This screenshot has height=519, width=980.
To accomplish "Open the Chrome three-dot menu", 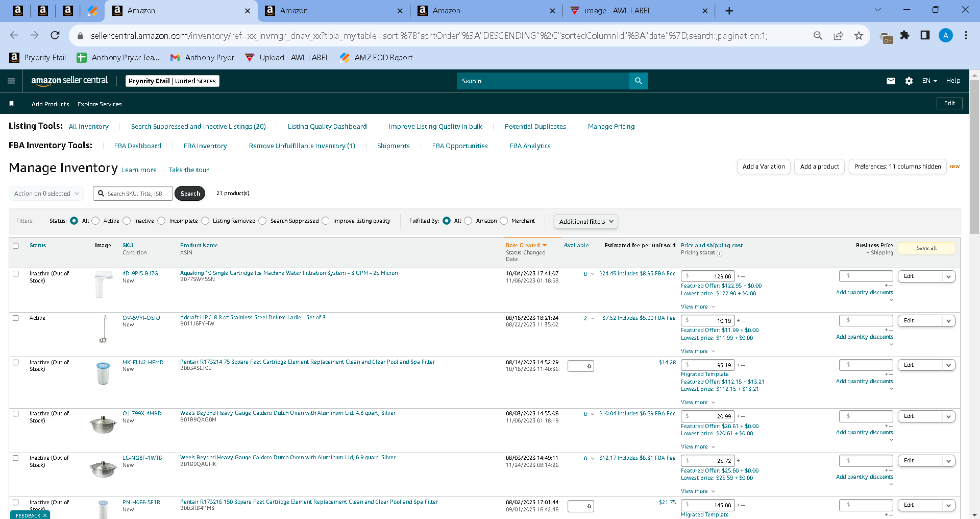I will pos(966,35).
